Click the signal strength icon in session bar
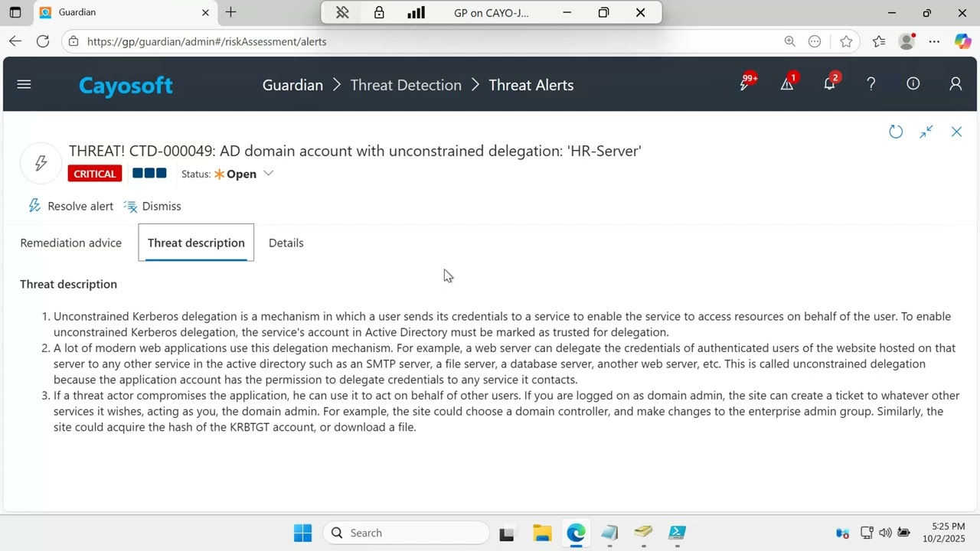The height and width of the screenshot is (551, 980). coord(416,12)
